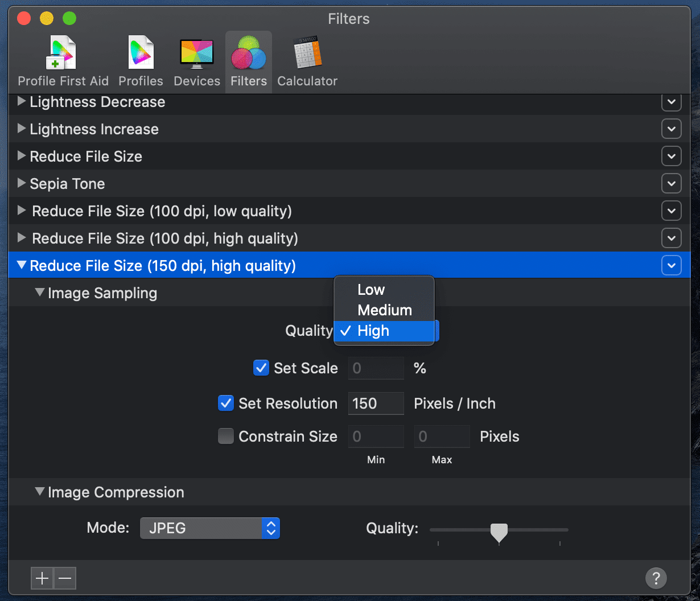The width and height of the screenshot is (700, 601).
Task: Enable the Constrain Size checkbox
Action: (226, 436)
